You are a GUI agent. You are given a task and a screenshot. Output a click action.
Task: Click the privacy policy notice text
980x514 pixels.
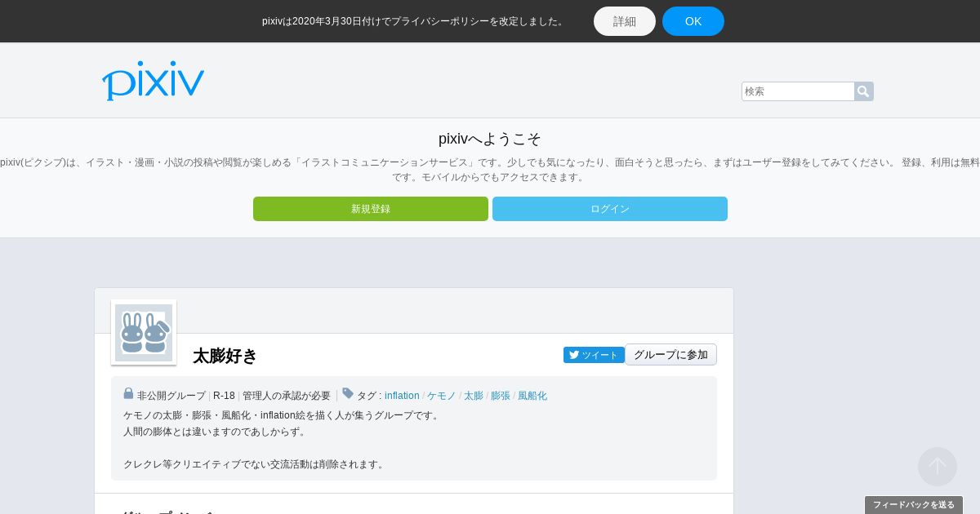click(415, 21)
